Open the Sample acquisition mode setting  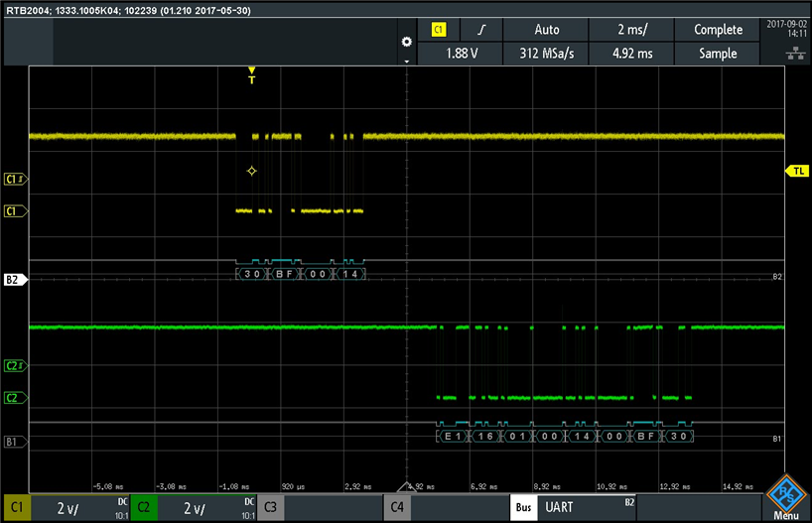(717, 54)
